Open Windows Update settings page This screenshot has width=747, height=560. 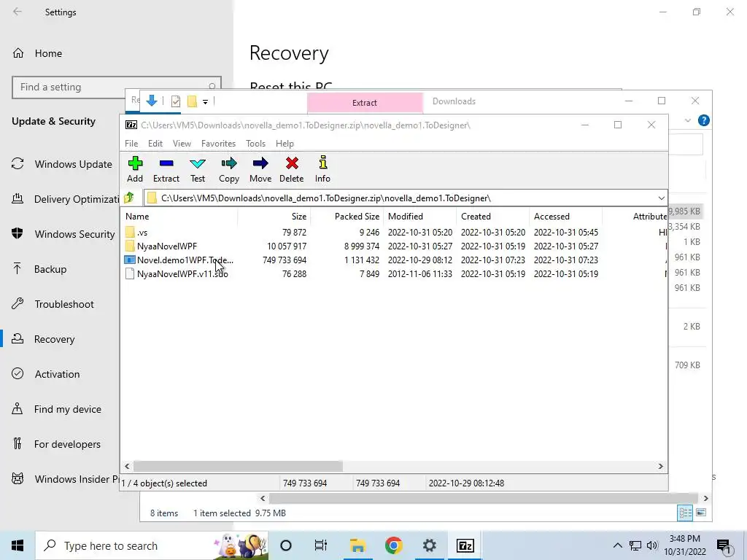click(62, 164)
